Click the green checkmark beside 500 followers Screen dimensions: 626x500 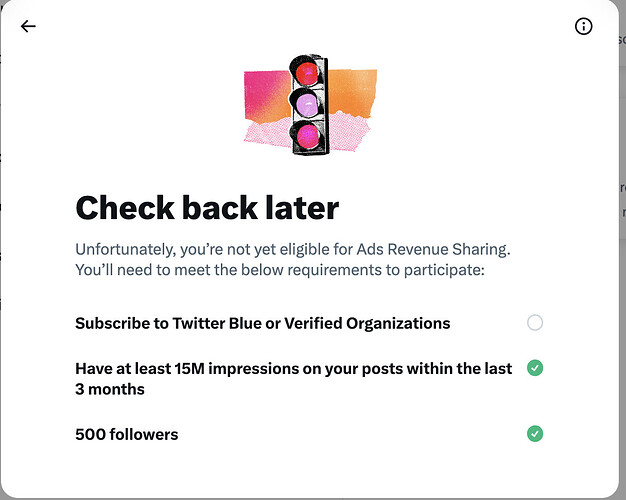click(535, 434)
